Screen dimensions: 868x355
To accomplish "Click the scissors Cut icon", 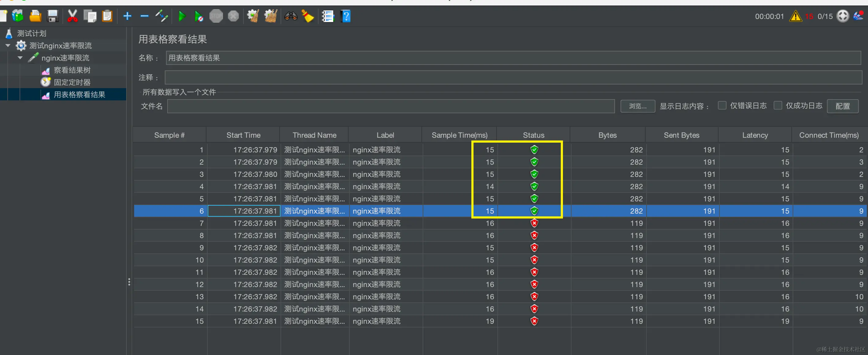I will [72, 16].
